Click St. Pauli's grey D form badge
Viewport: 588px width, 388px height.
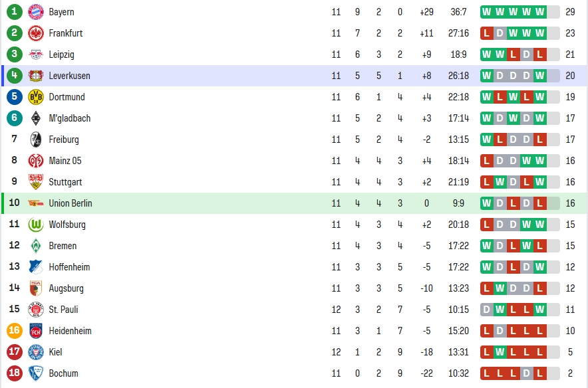click(487, 310)
